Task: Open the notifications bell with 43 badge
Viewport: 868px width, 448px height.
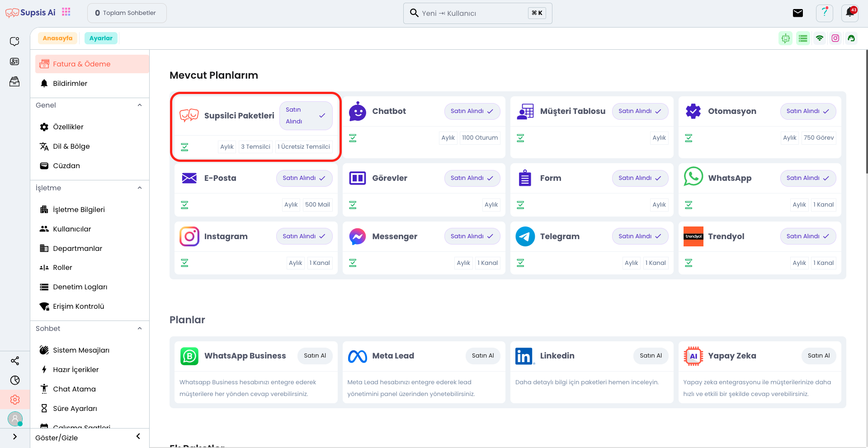Action: coord(850,13)
